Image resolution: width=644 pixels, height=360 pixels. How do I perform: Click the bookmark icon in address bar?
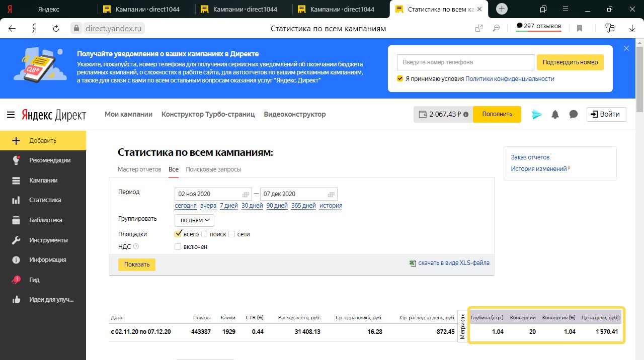pos(580,29)
